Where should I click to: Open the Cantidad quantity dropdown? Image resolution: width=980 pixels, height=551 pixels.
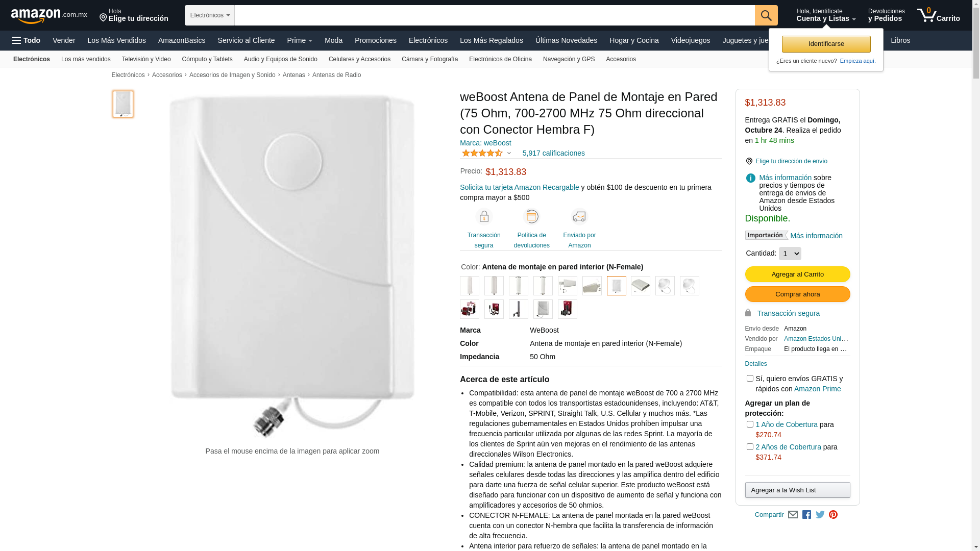coord(790,254)
